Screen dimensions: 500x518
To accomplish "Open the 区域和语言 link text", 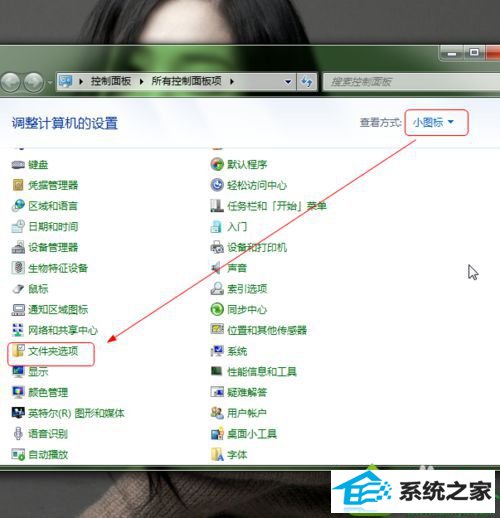I will click(53, 206).
